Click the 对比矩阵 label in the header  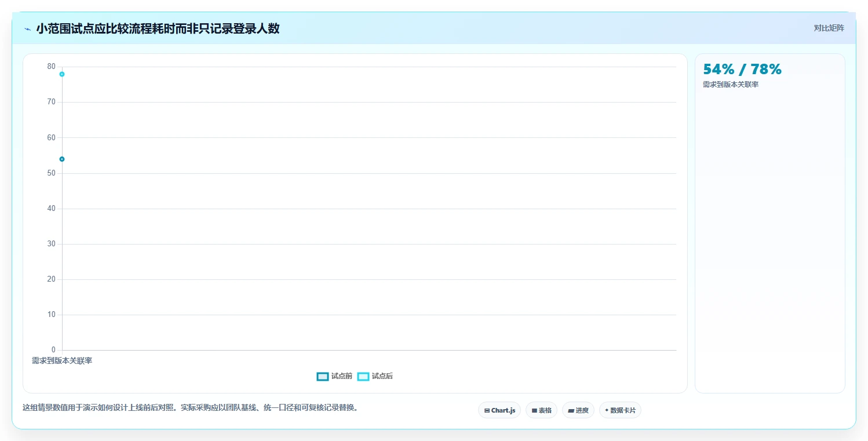829,28
